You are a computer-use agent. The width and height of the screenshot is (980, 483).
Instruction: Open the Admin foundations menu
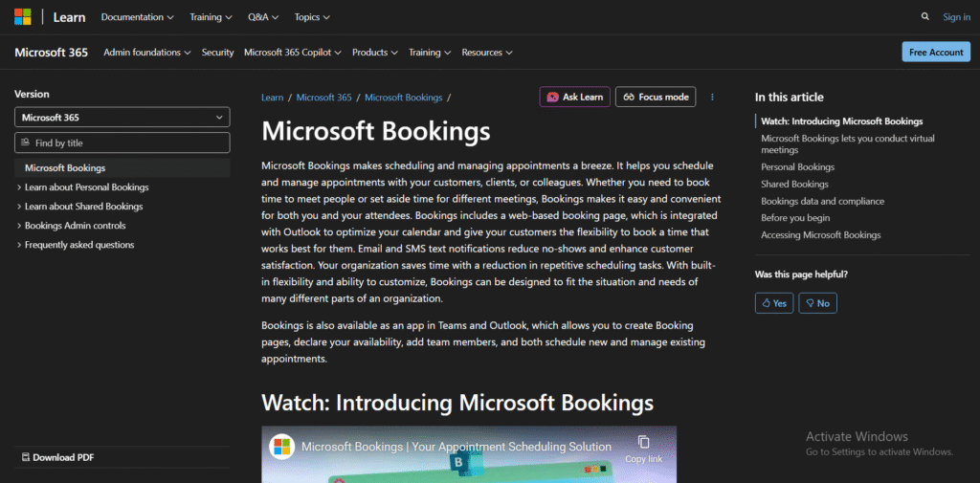[x=146, y=53]
